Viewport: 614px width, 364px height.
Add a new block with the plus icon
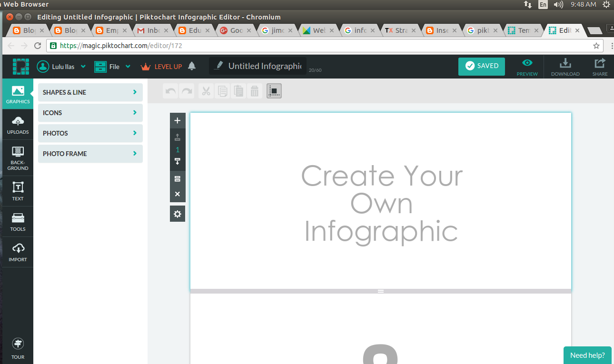click(178, 120)
